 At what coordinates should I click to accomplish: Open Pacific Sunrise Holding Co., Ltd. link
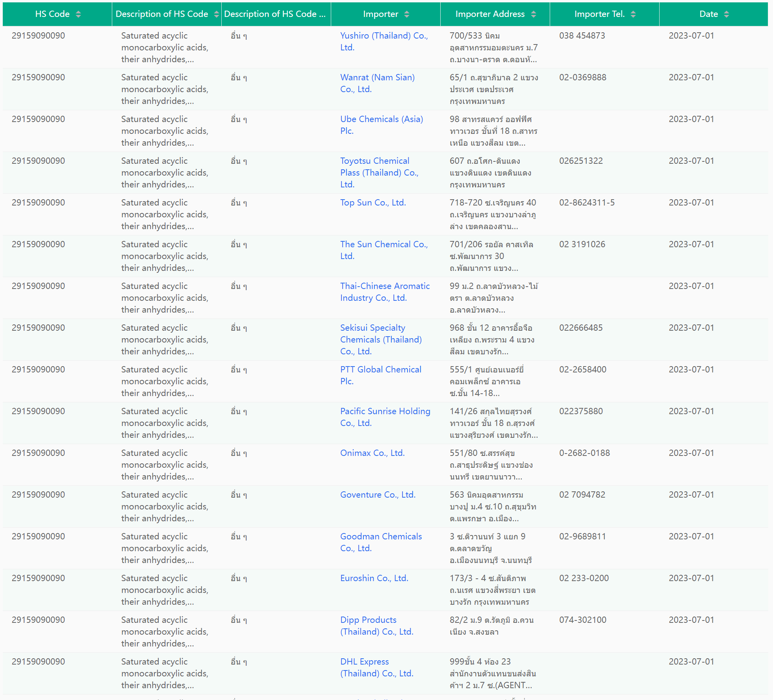pos(385,417)
